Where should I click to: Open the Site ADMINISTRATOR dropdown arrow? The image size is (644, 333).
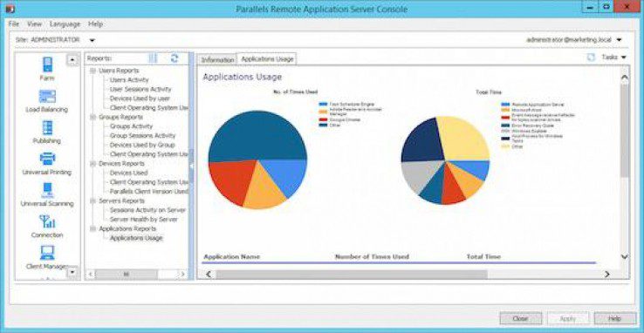(92, 40)
